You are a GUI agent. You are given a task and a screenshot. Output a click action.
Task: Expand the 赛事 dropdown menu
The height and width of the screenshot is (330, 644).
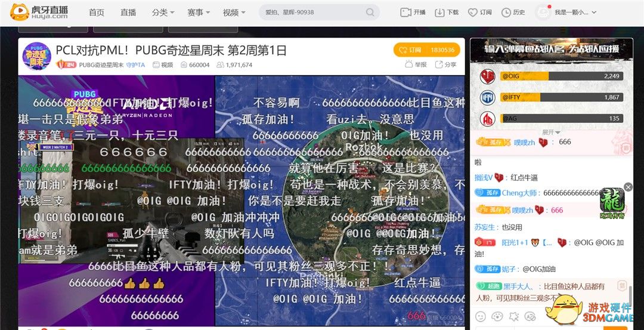[199, 13]
